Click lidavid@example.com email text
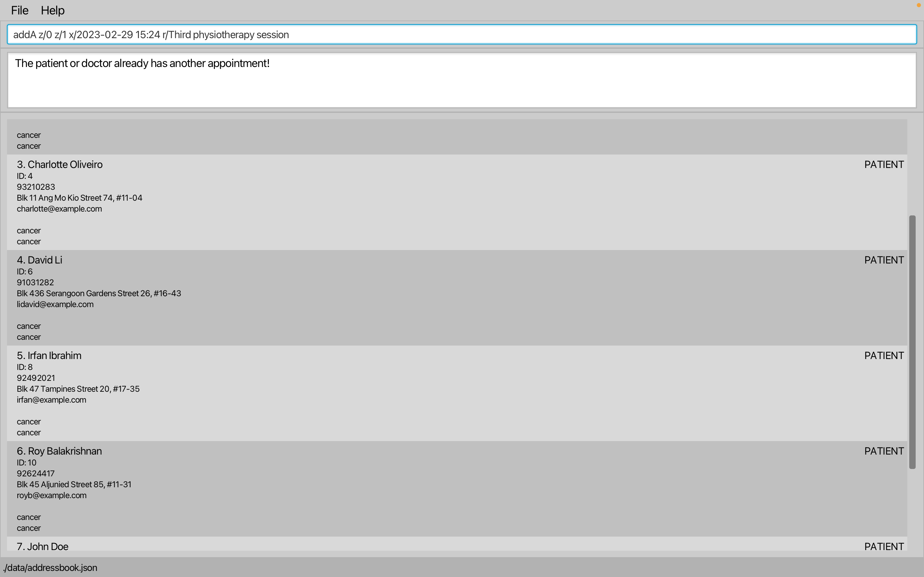Image resolution: width=924 pixels, height=577 pixels. coord(55,304)
